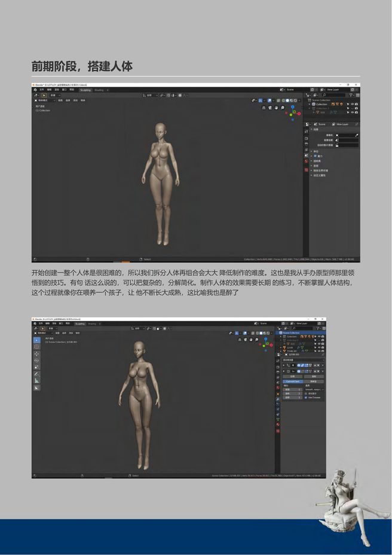Click 应用 Apply button in lower modifier panel

click(293, 376)
